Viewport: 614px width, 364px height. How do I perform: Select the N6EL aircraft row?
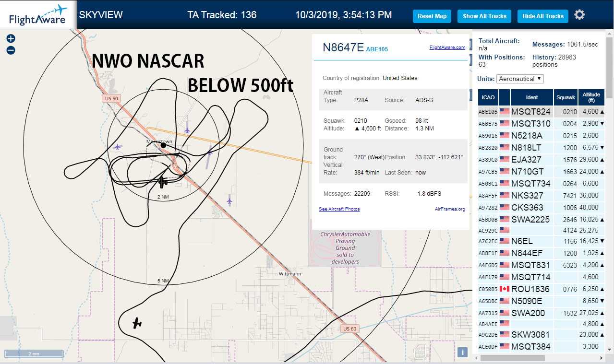pyautogui.click(x=542, y=241)
